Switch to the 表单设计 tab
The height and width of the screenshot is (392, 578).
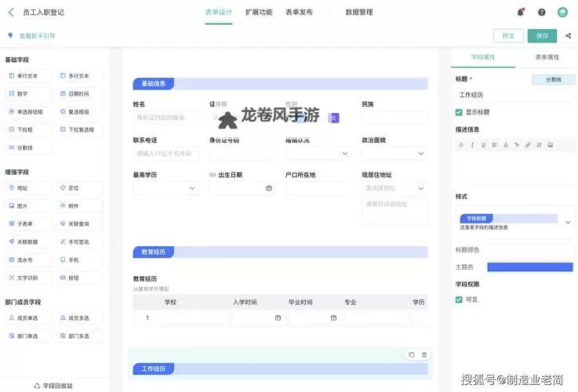coord(219,13)
